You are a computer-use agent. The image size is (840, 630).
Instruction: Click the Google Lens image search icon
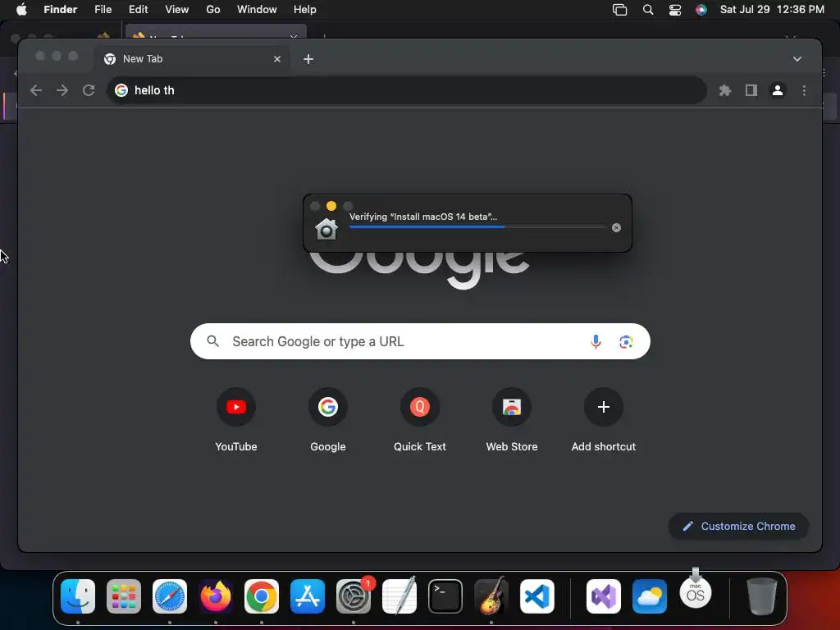pyautogui.click(x=626, y=341)
